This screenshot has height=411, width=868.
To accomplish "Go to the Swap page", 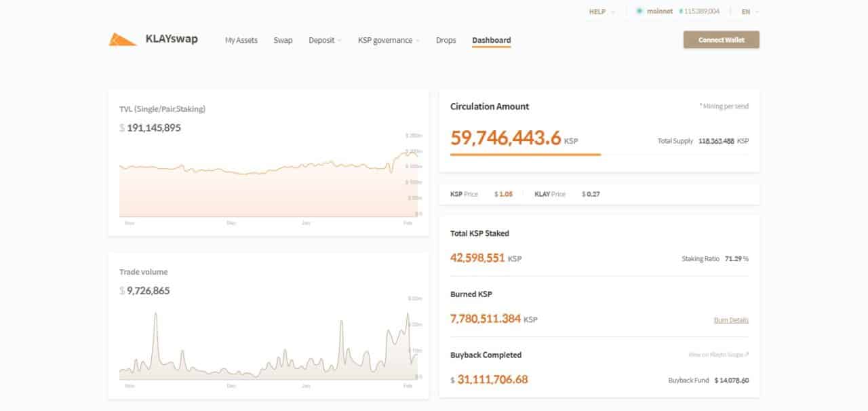I will 283,40.
